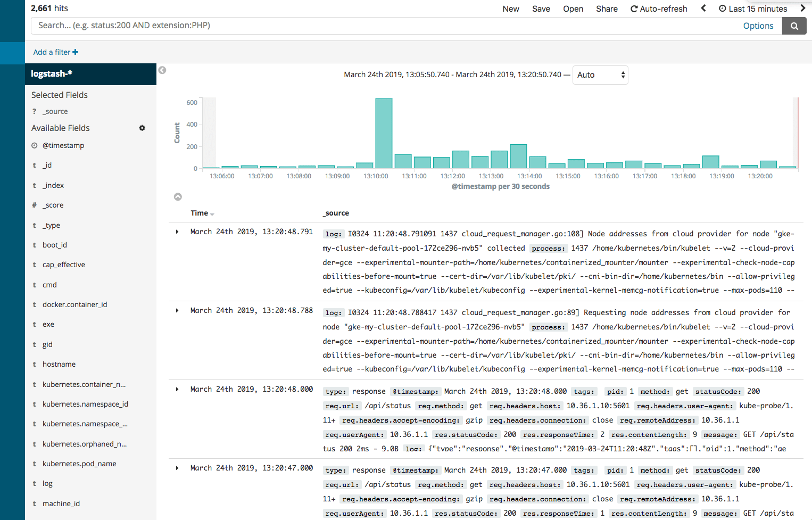
Task: Click the _score number type icon
Action: [35, 205]
